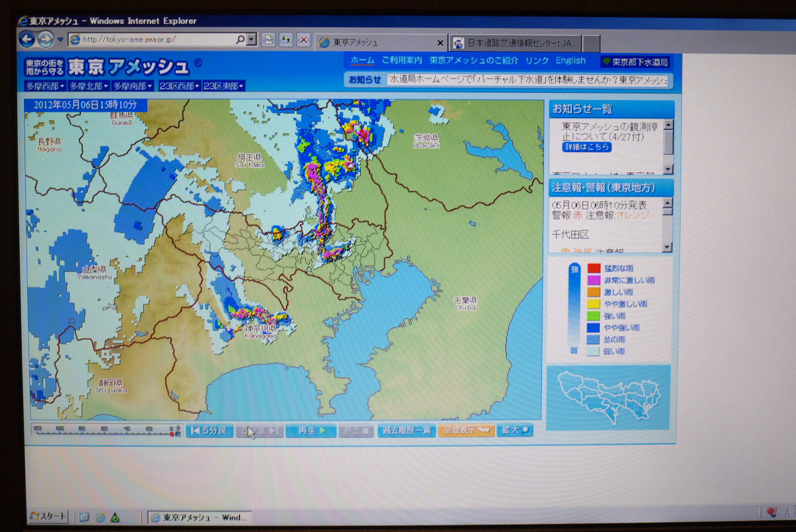
Task: Click down arrow of お知らせ一覧 scrollbar
Action: pyautogui.click(x=668, y=170)
